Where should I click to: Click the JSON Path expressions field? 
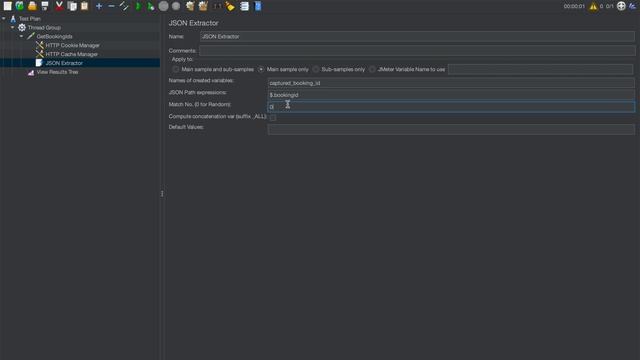tap(451, 95)
